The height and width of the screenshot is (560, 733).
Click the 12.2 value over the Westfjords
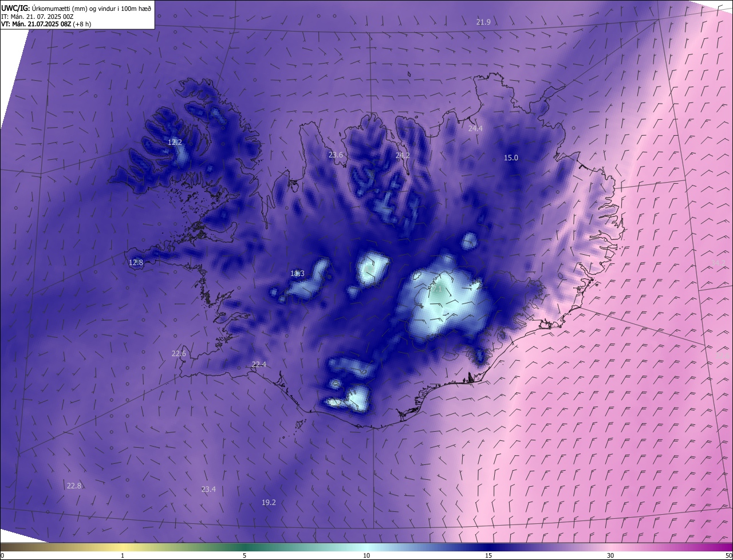pyautogui.click(x=175, y=142)
